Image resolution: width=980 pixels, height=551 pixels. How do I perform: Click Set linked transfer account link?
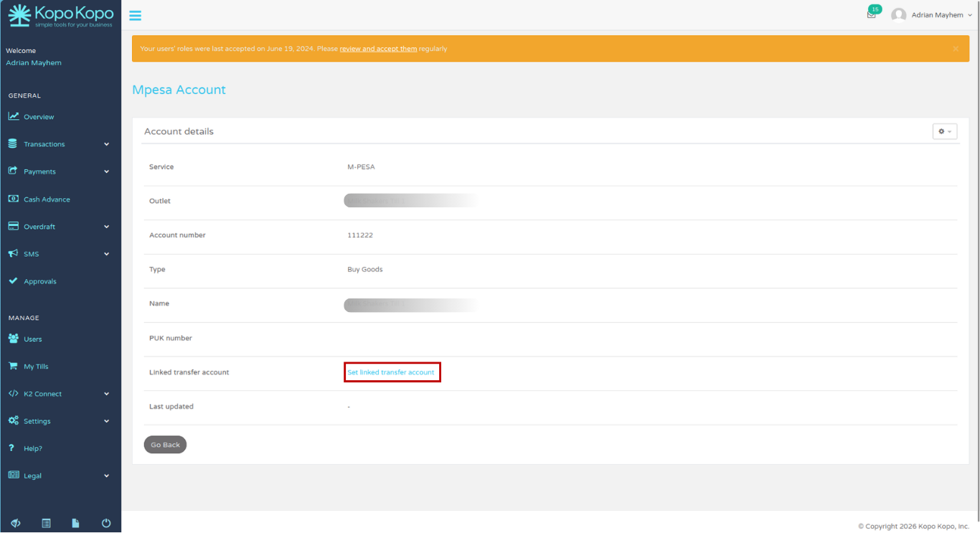click(391, 372)
